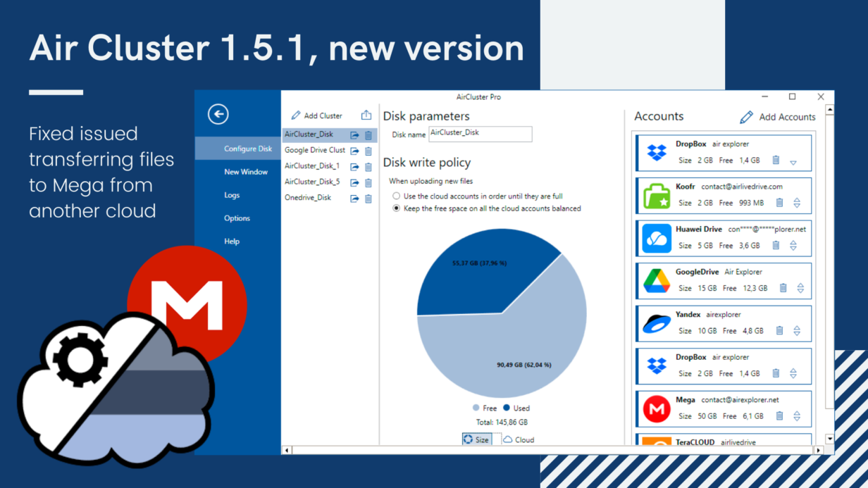Open Configure Disk in the sidebar
This screenshot has width=868, height=488.
point(238,149)
